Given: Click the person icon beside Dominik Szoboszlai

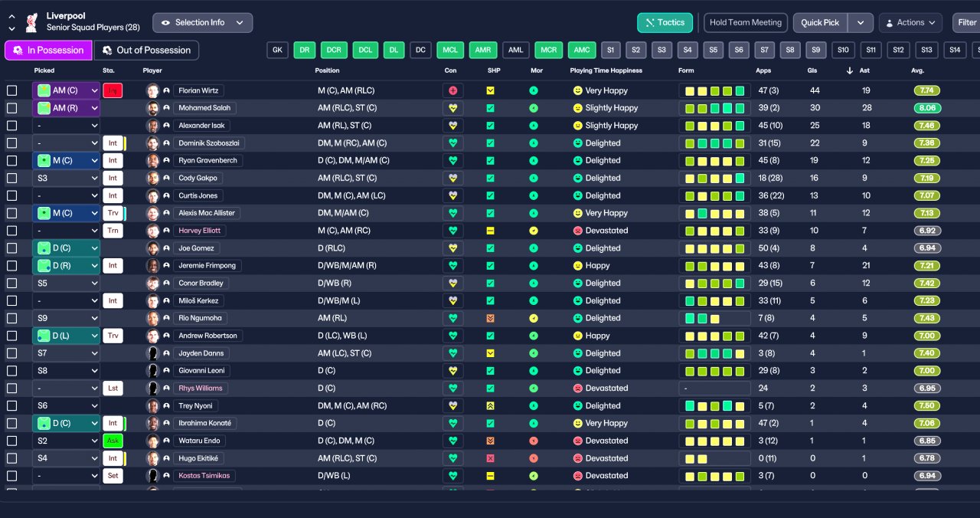Looking at the screenshot, I should pyautogui.click(x=166, y=143).
